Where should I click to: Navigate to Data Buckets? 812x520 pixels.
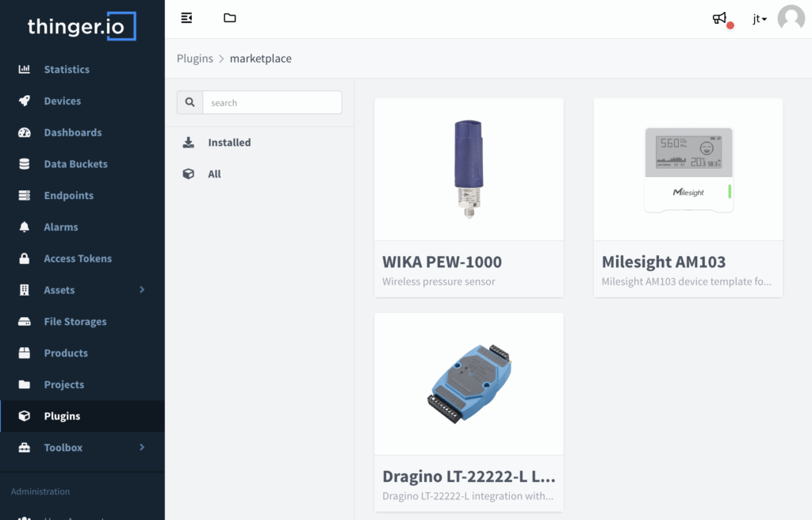tap(75, 164)
